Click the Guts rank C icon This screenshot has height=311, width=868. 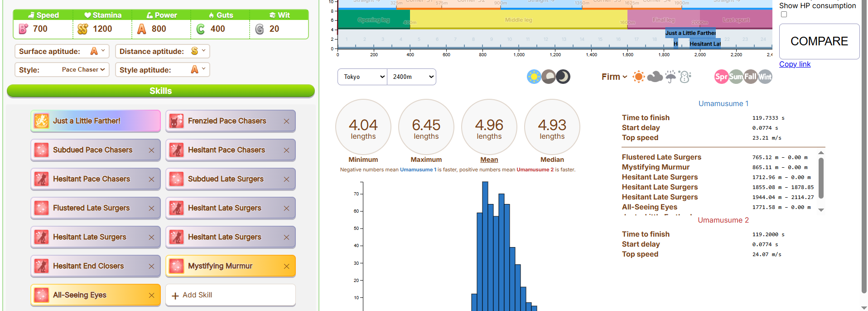(201, 29)
